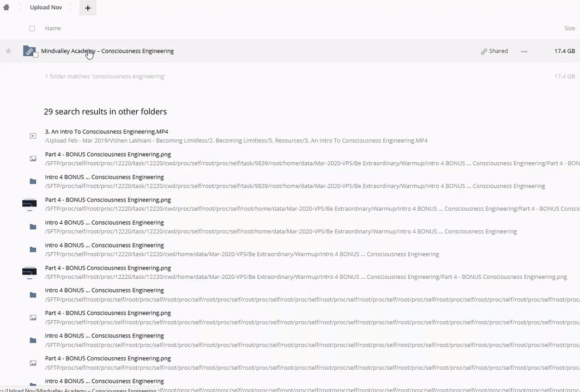The height and width of the screenshot is (392, 580).
Task: Star the Mindvalley Academy folder as favorite
Action: point(8,51)
